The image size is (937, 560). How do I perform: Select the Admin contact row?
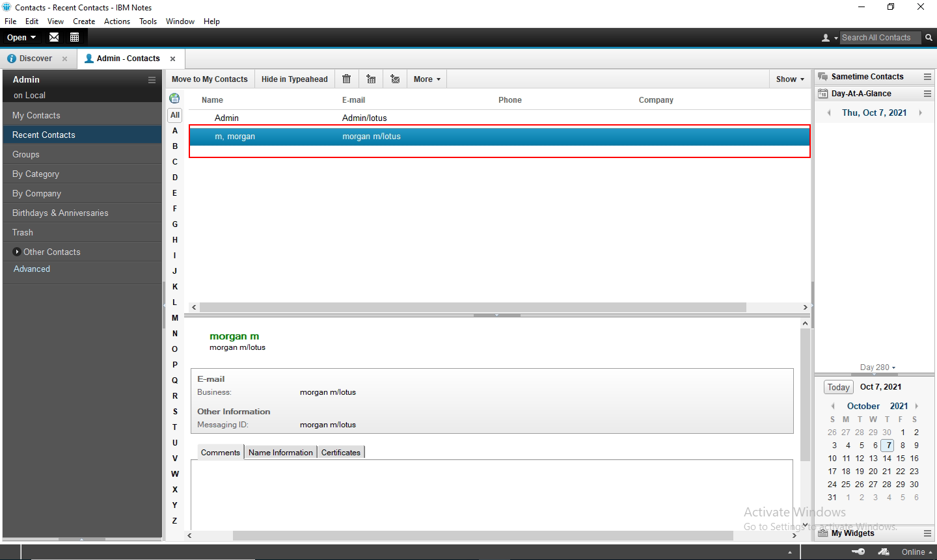coord(499,118)
